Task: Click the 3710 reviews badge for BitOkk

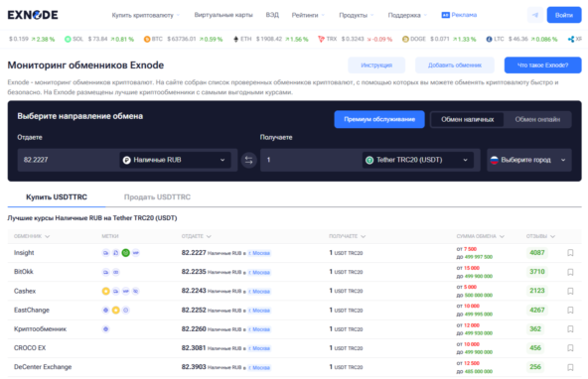Action: 537,272
